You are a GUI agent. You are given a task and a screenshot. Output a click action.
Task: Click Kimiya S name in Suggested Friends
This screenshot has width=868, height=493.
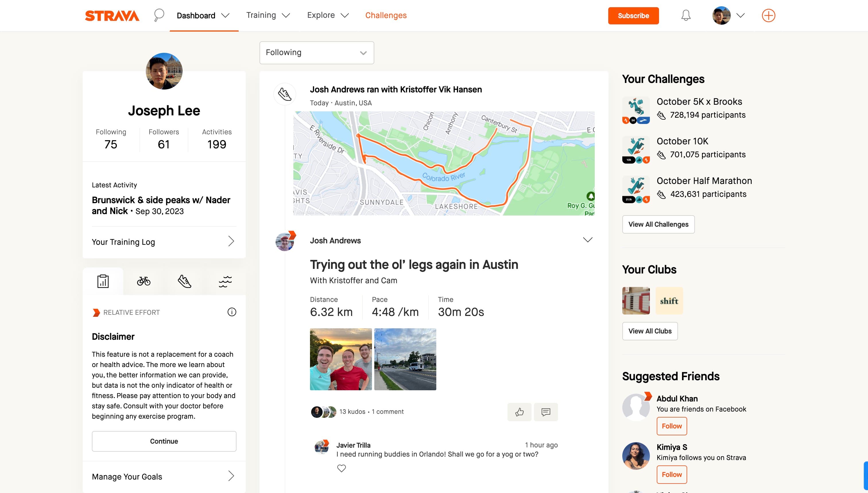point(672,447)
